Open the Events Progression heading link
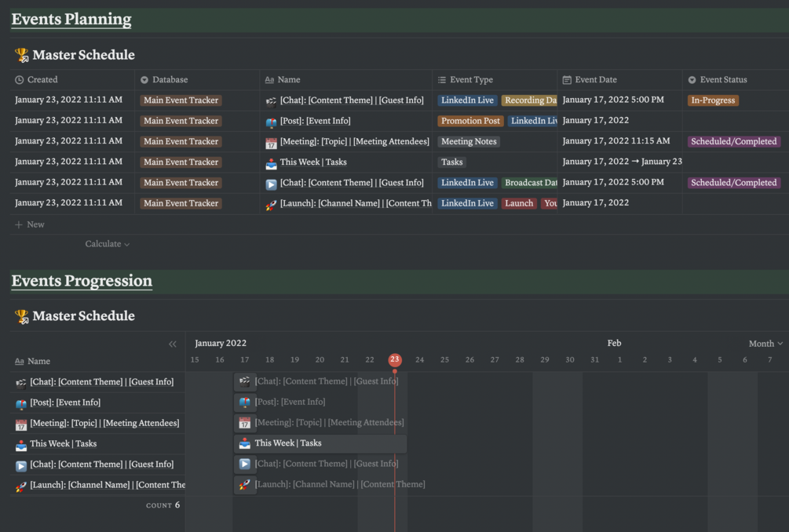Viewport: 789px width, 532px height. 82,281
